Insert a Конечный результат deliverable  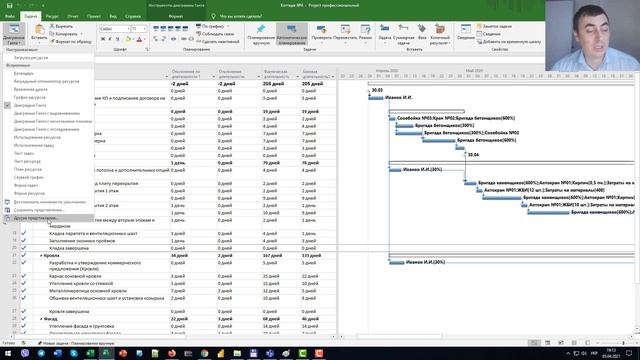pos(440,34)
